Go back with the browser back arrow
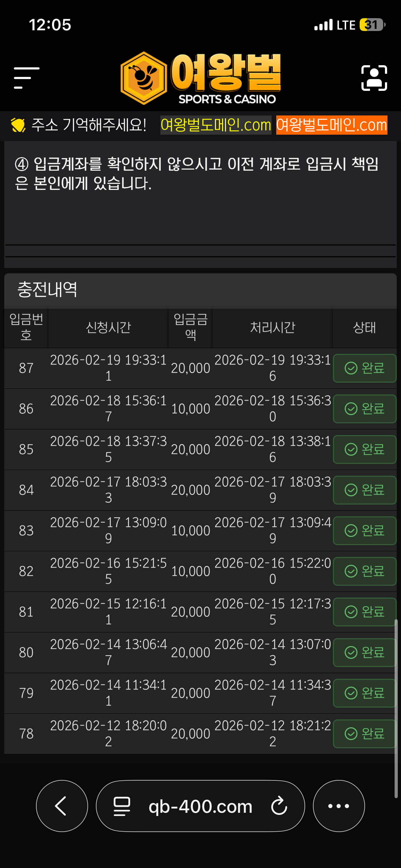 [x=62, y=806]
